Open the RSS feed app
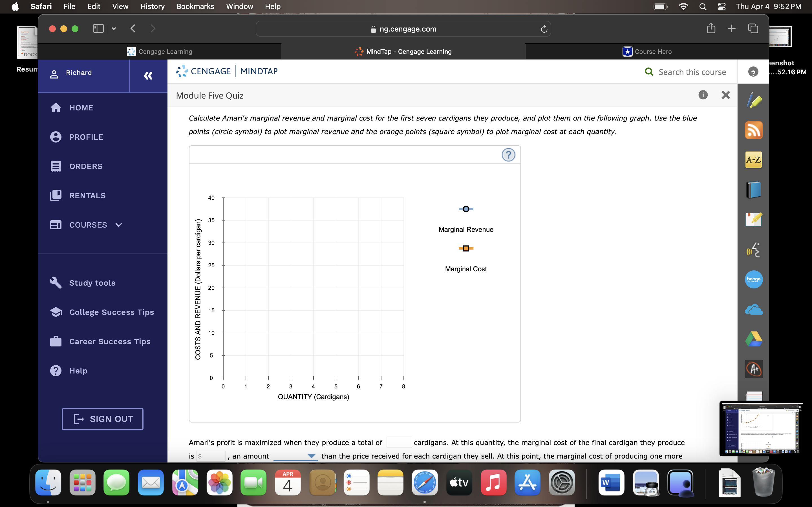 pyautogui.click(x=754, y=130)
